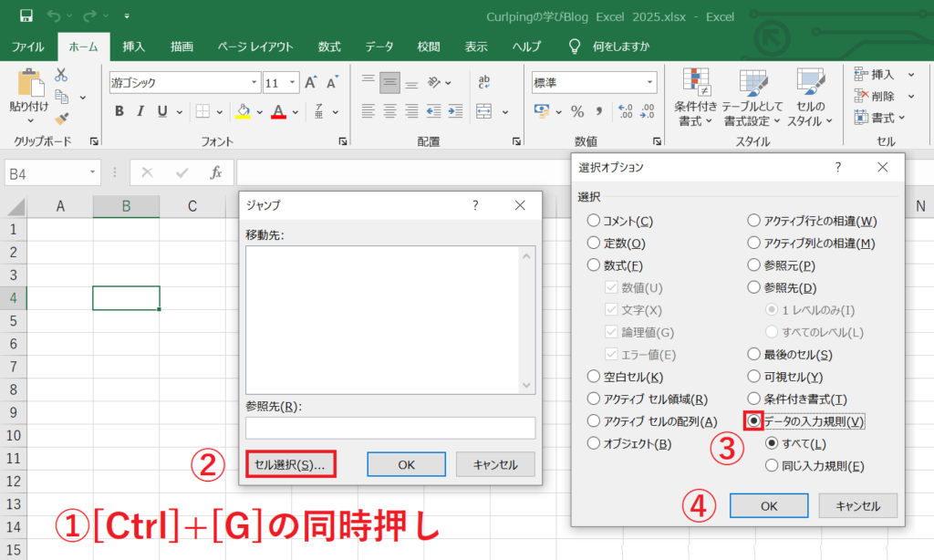Click the 参照先 input field
This screenshot has width=934, height=560.
pos(390,428)
